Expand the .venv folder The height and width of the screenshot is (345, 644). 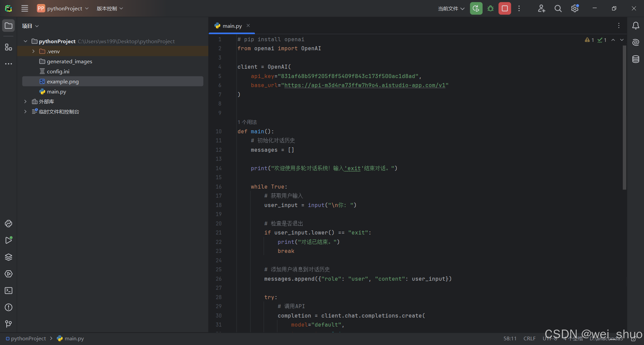point(33,51)
